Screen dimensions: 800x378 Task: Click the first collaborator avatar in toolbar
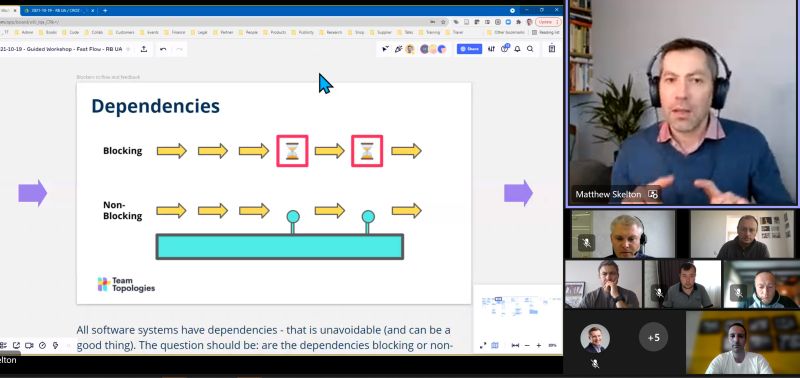click(x=410, y=49)
